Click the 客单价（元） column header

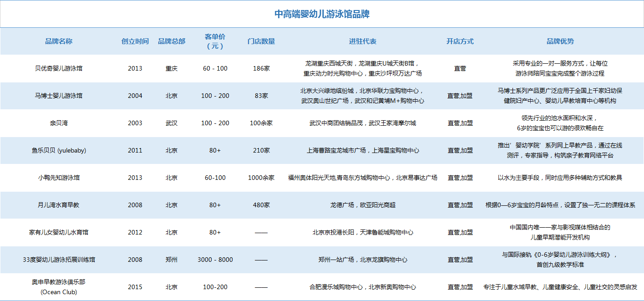(x=215, y=41)
